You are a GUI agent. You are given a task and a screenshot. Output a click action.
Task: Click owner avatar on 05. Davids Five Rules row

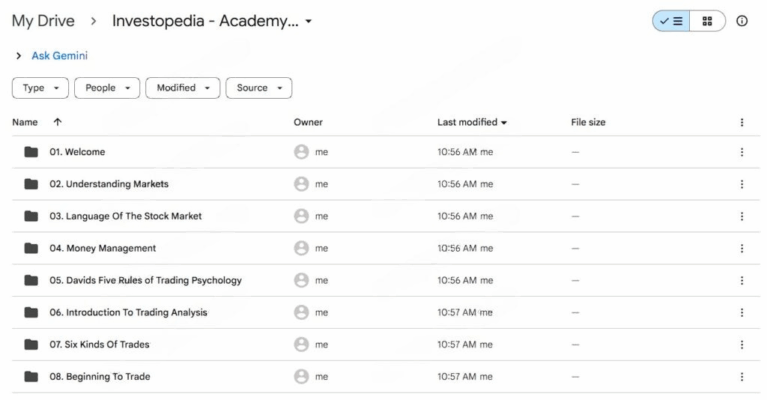[301, 280]
